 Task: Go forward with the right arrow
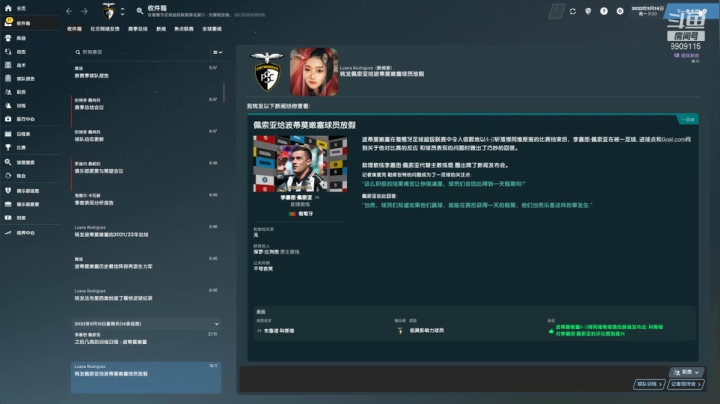coord(84,11)
